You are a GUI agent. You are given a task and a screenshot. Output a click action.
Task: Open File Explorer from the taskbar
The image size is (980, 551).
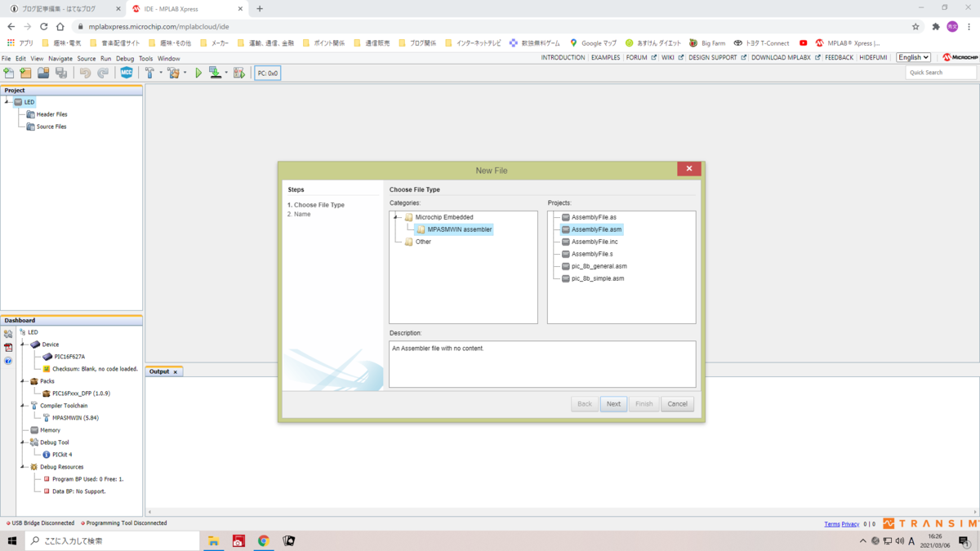tap(213, 540)
